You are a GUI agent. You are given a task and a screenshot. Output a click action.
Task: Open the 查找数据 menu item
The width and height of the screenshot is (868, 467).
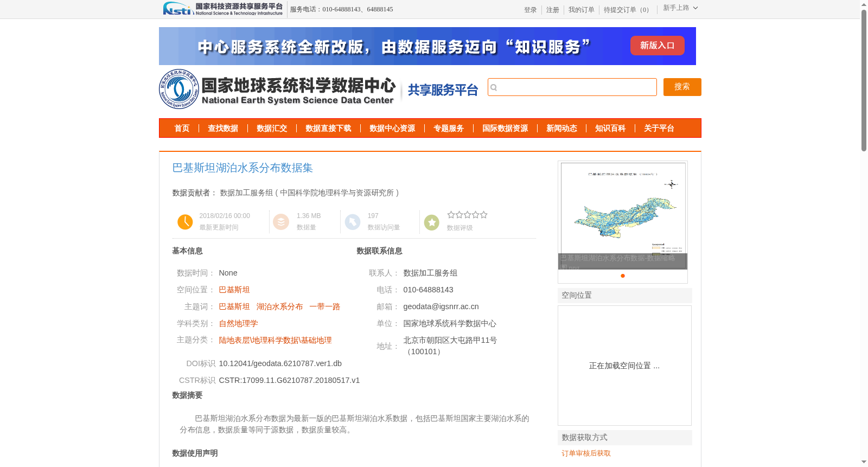[x=223, y=129]
